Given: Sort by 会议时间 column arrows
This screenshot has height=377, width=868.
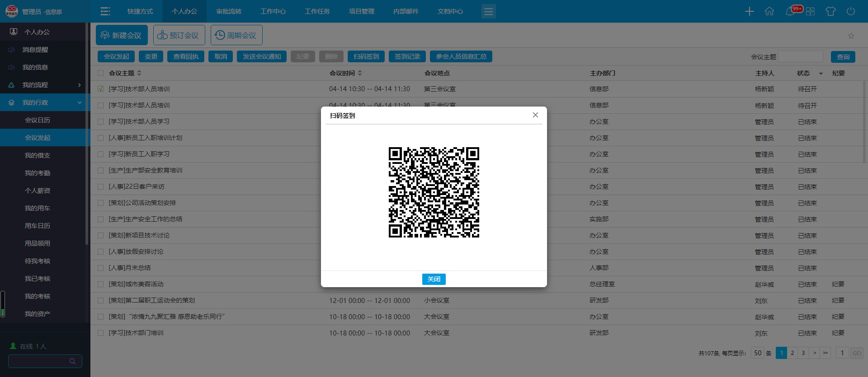Looking at the screenshot, I should click(x=360, y=73).
